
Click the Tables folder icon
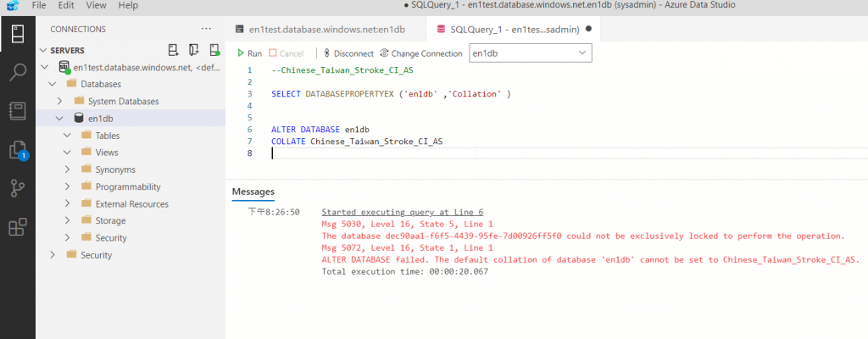(x=86, y=135)
